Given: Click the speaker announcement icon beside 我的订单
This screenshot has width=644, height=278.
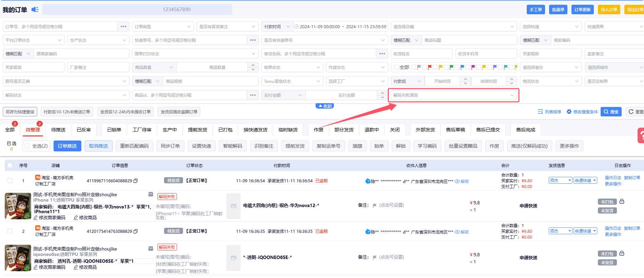Looking at the screenshot, I should tap(35, 10).
